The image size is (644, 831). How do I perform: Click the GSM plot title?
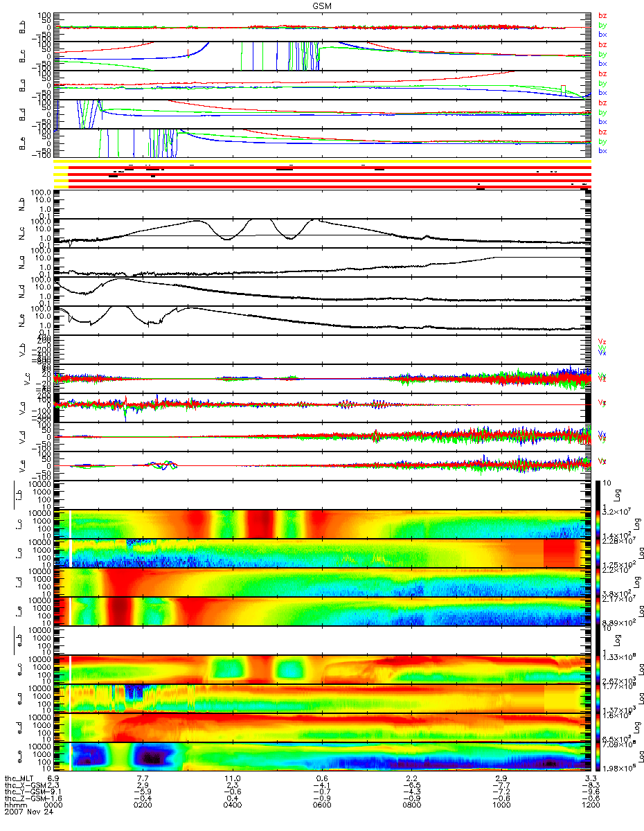point(322,5)
